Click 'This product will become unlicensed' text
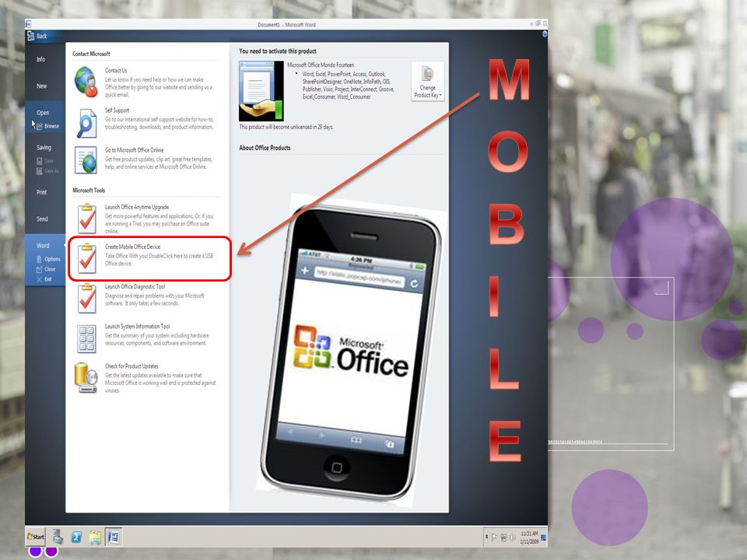The image size is (747, 560). tap(286, 127)
